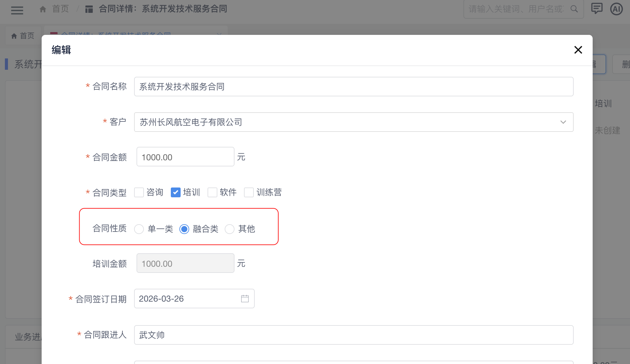630x364 pixels.
Task: Select the 单一类 radio button
Action: point(139,229)
